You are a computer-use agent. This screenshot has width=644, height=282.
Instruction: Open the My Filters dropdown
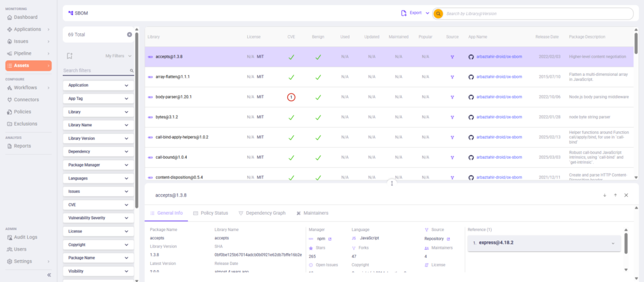coord(118,56)
